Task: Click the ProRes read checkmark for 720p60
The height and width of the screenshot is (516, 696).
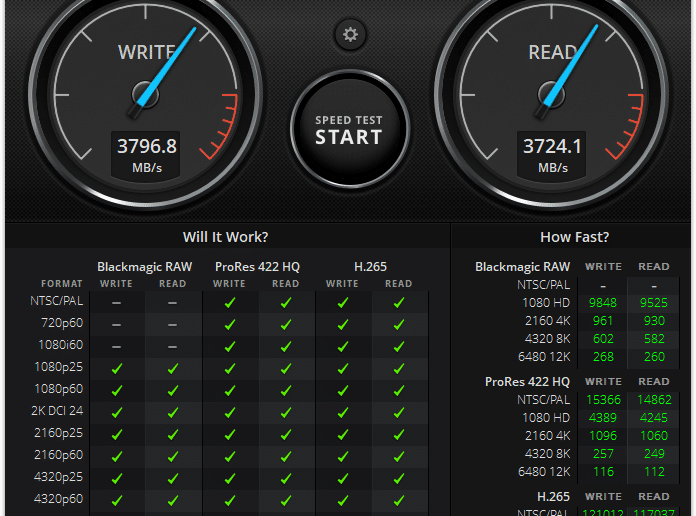Action: click(286, 325)
